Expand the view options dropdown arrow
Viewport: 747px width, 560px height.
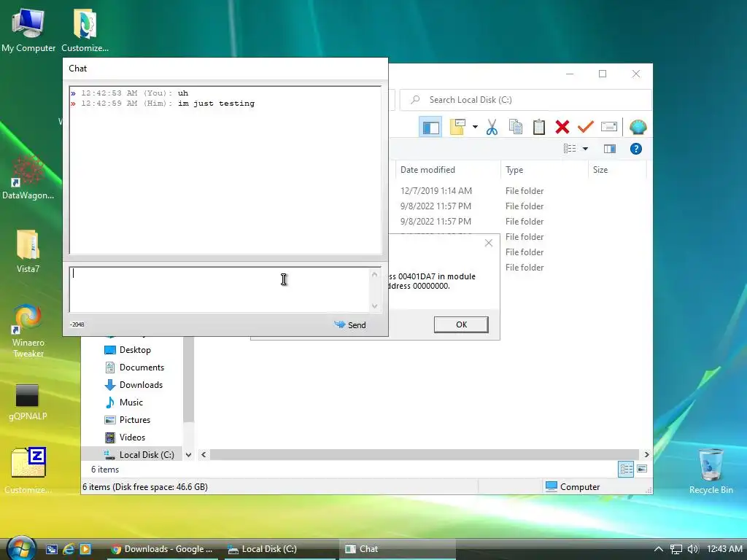point(585,149)
